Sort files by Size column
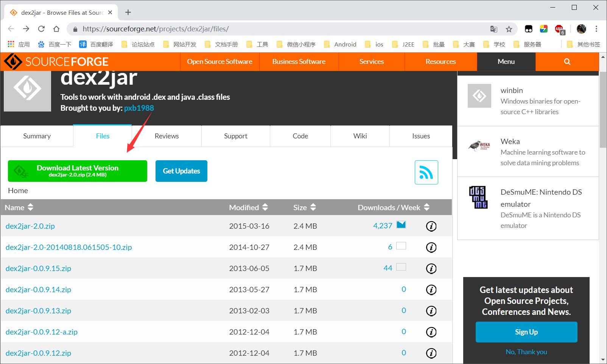 coord(304,207)
